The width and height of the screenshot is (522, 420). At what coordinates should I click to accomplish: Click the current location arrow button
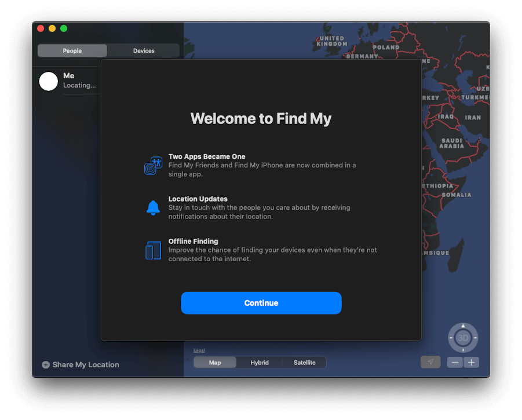point(430,361)
